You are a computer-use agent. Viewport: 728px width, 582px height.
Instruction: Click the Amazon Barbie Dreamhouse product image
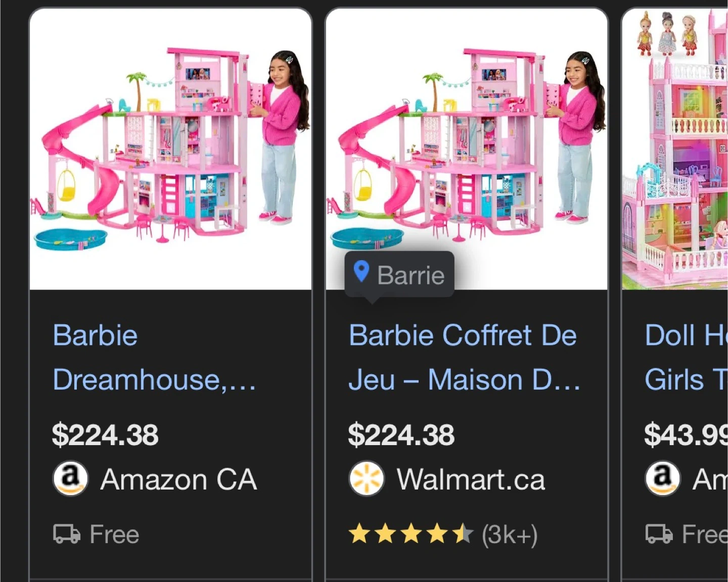171,149
